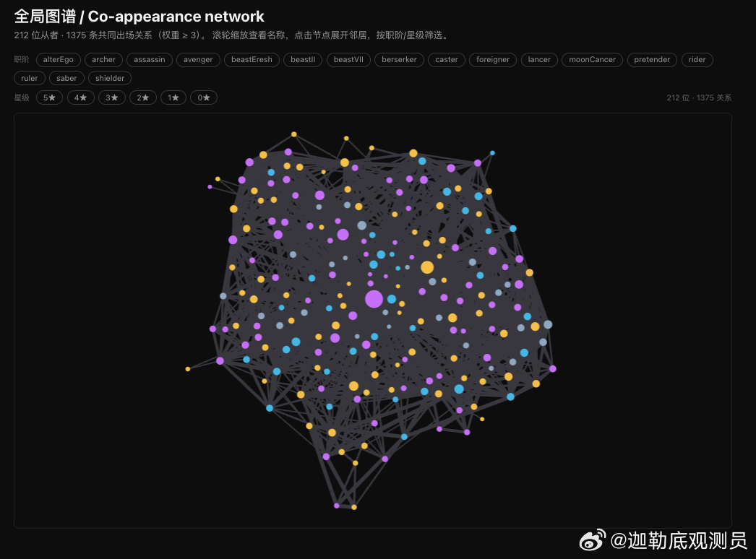Click the largest purple node at graph center
The height and width of the screenshot is (559, 756).
[x=374, y=299]
